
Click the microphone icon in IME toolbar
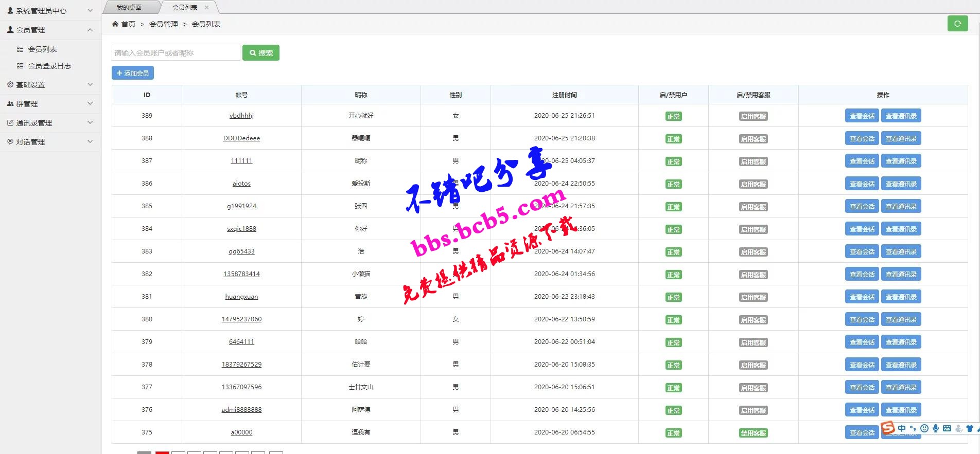[x=935, y=428]
